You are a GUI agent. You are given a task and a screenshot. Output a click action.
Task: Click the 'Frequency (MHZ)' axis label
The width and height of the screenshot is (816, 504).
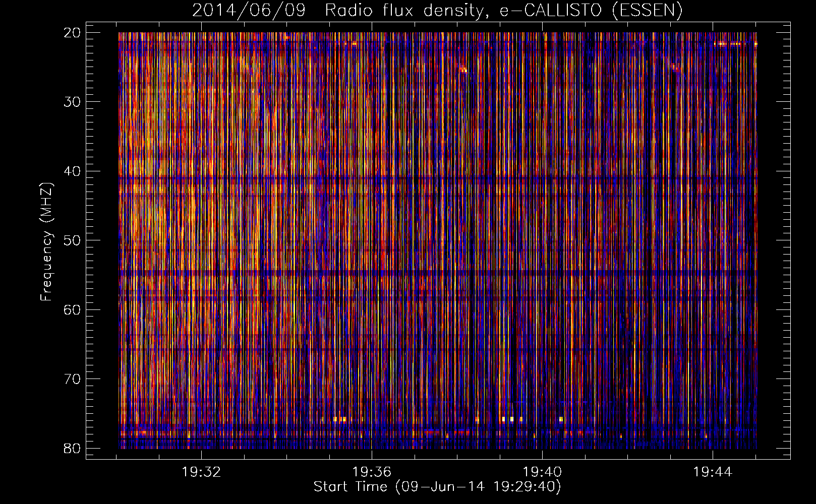[x=46, y=242]
